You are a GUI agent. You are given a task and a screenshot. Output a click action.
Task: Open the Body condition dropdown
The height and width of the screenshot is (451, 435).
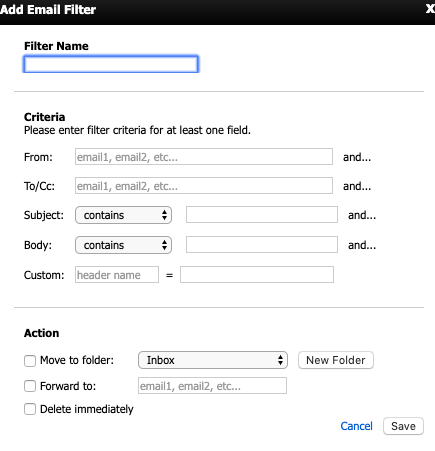(x=123, y=245)
